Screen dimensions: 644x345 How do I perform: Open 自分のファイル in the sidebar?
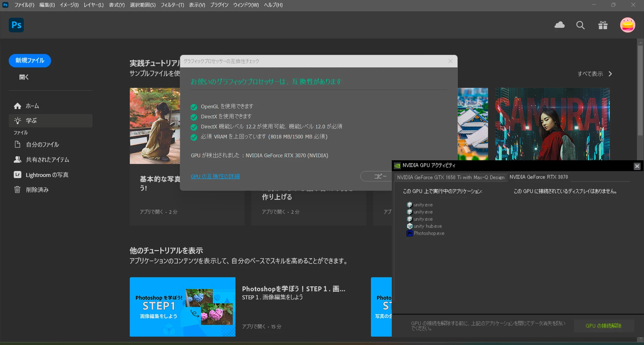[x=50, y=145]
